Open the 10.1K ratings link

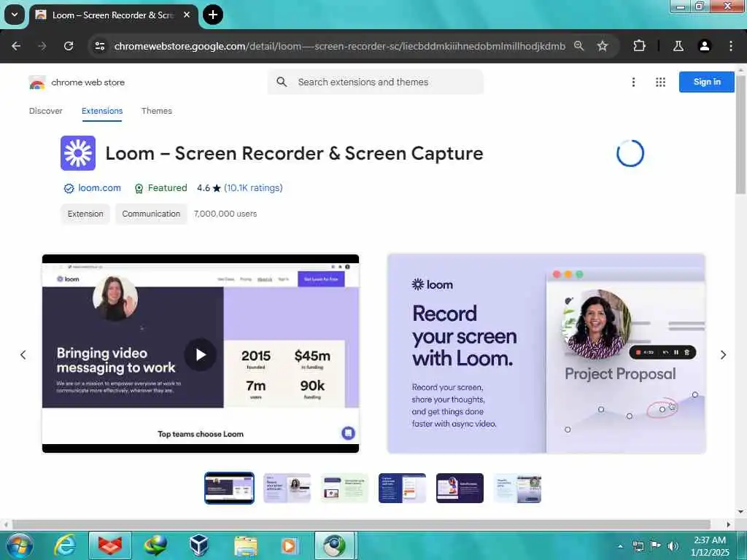pos(253,188)
